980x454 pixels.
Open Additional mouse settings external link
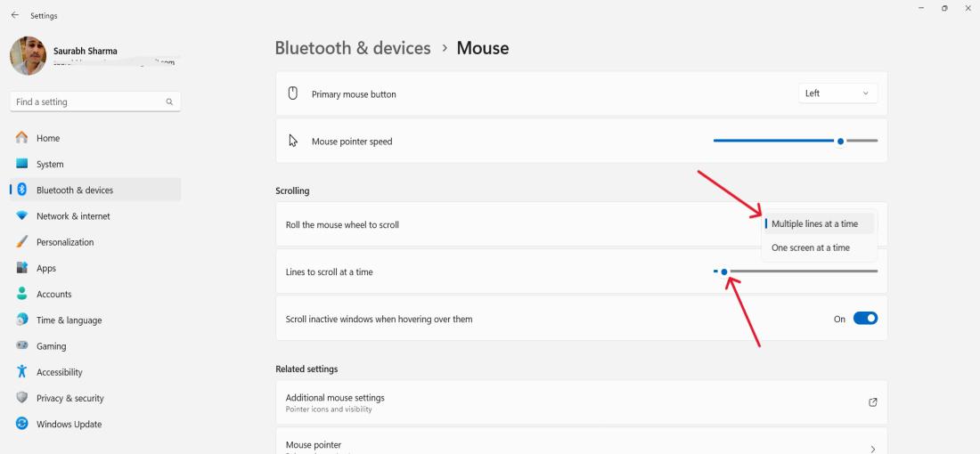click(x=872, y=402)
